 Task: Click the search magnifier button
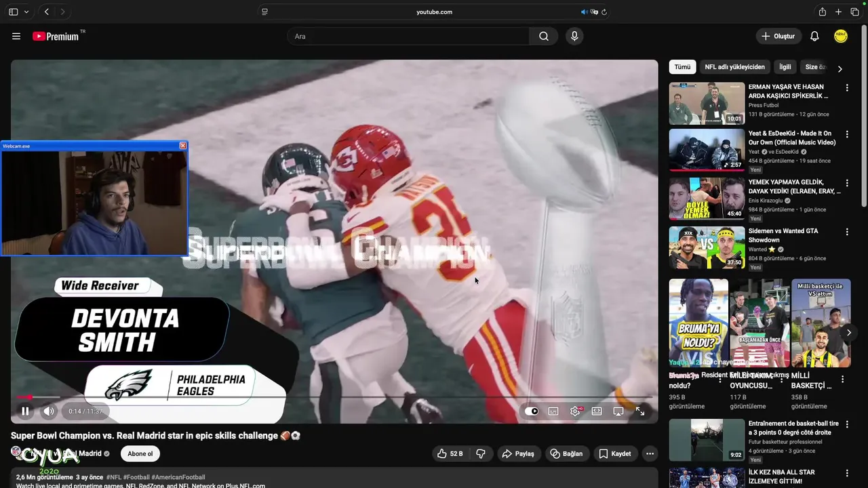[x=544, y=36]
